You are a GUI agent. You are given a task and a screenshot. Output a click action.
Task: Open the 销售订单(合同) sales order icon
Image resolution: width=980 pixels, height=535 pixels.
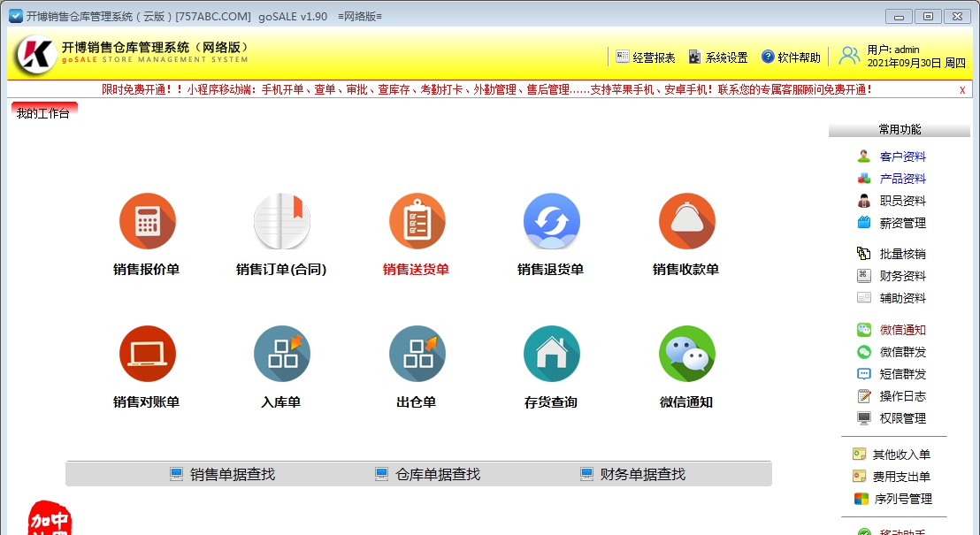[x=282, y=220]
